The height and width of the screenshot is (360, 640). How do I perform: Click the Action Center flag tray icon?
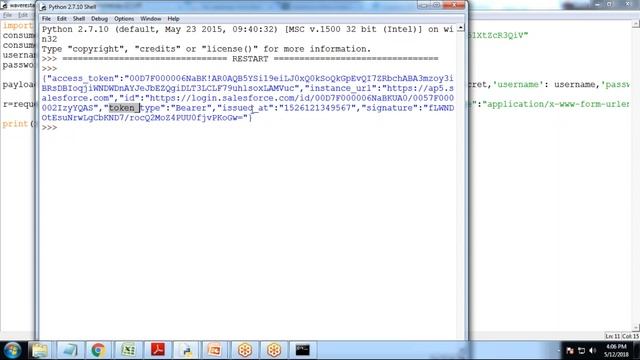click(570, 351)
